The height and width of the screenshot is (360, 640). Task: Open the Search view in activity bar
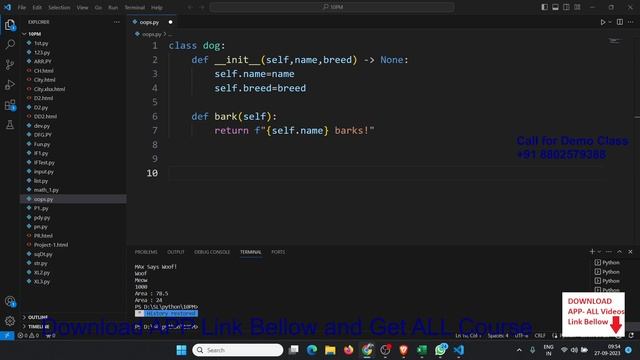click(10, 44)
